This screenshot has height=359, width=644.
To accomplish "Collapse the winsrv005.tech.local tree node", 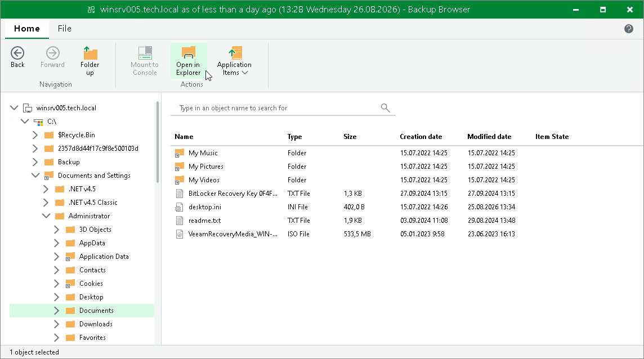I will [x=14, y=107].
